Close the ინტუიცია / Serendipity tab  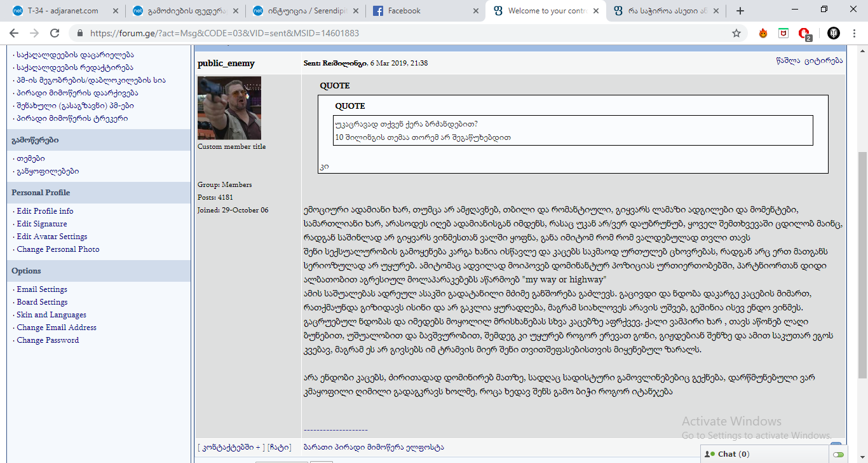(x=355, y=11)
